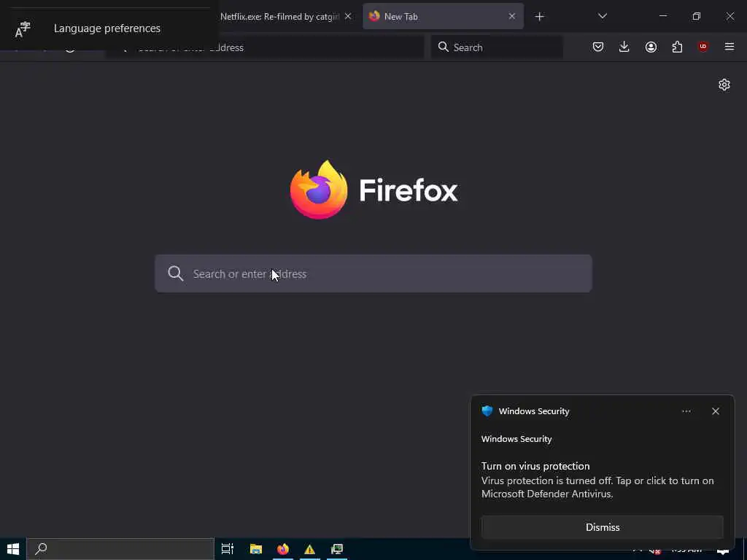Close the Windows Security notification with X
This screenshot has width=747, height=560.
point(715,411)
